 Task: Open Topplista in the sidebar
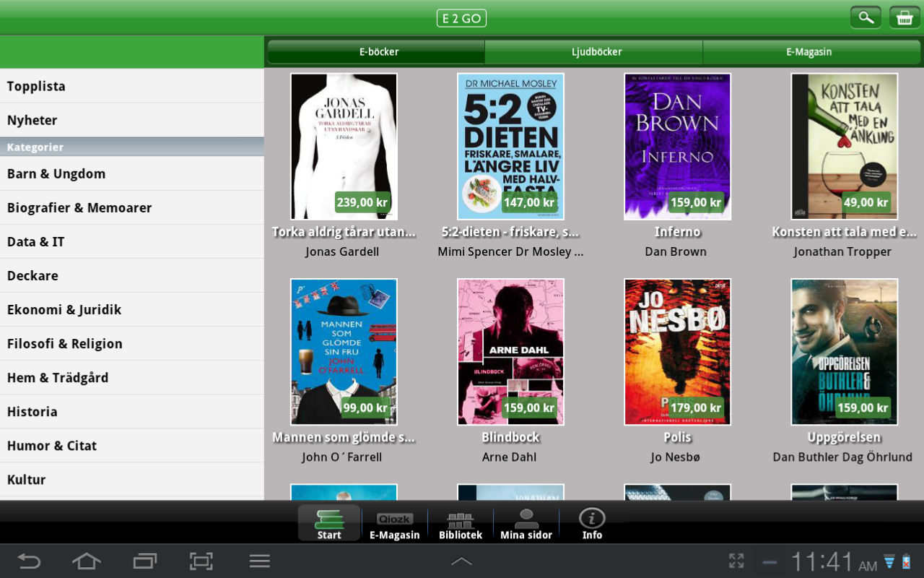coord(132,86)
